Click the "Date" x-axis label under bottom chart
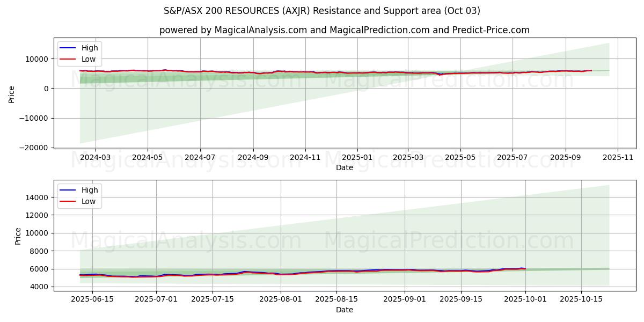 pyautogui.click(x=344, y=310)
